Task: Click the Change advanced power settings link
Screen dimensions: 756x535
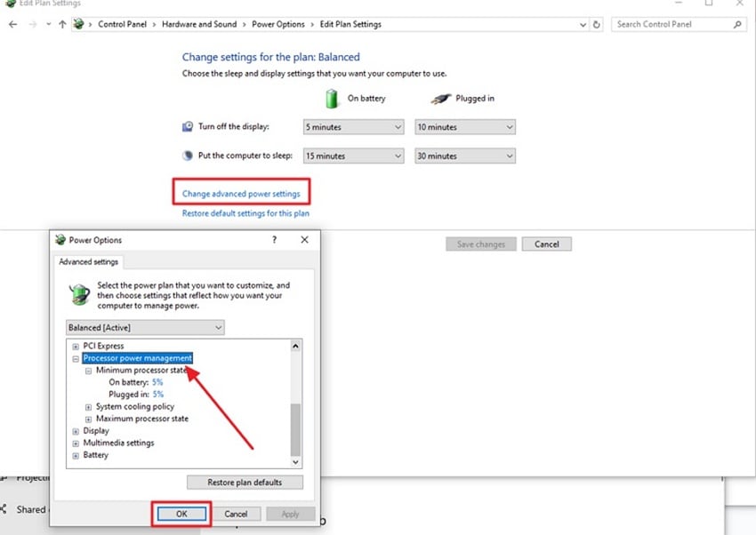Action: 241,192
